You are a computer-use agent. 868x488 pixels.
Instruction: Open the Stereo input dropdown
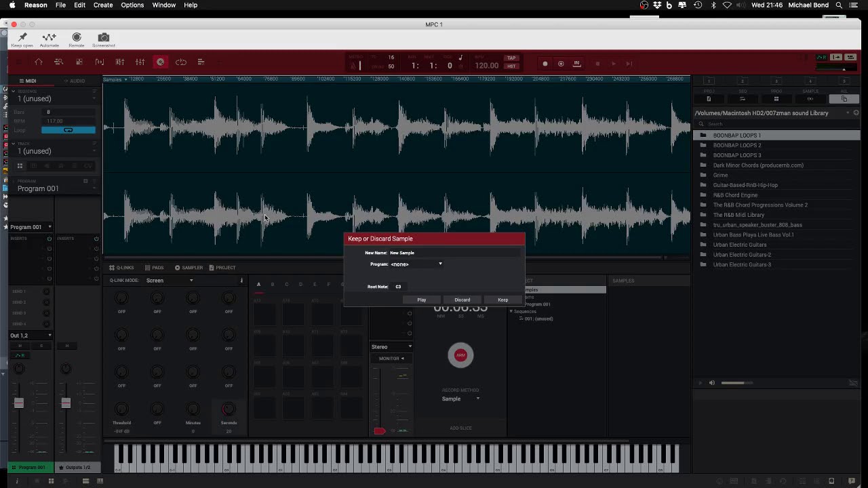391,347
